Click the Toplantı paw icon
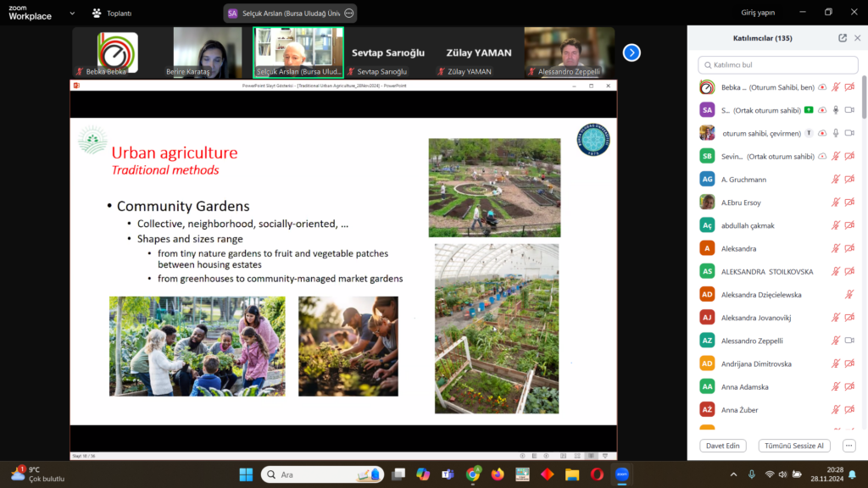The height and width of the screenshot is (488, 868). pos(97,14)
